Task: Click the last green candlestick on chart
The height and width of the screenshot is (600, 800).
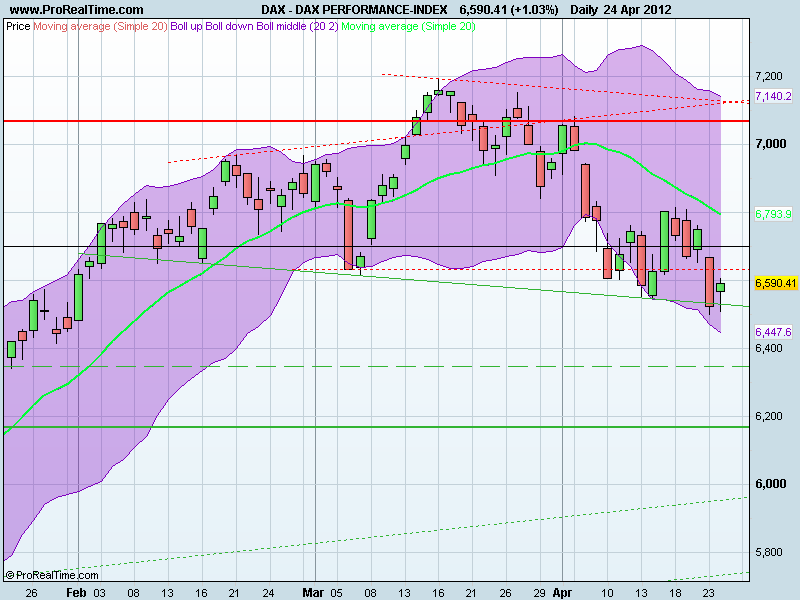Action: click(720, 287)
